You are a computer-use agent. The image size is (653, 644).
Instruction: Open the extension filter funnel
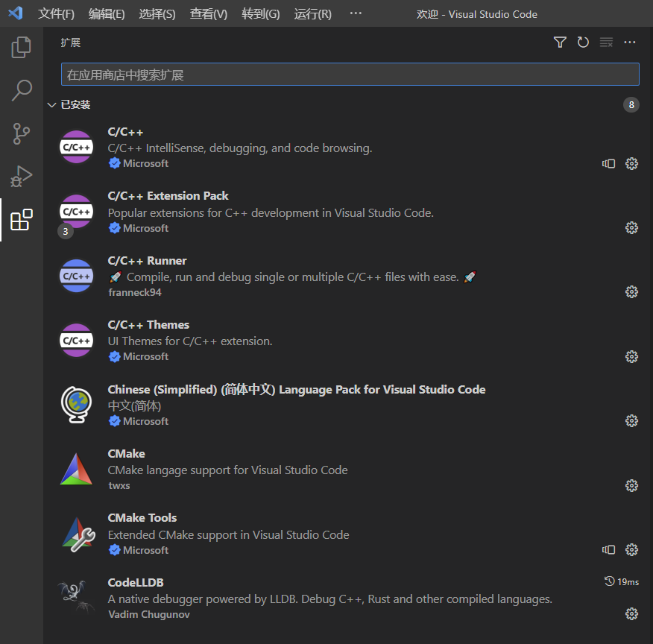560,42
